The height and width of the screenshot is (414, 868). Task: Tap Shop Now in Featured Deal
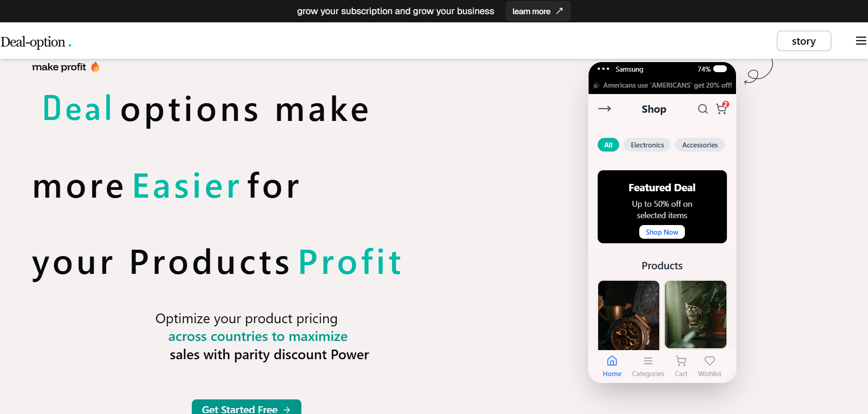coord(662,232)
